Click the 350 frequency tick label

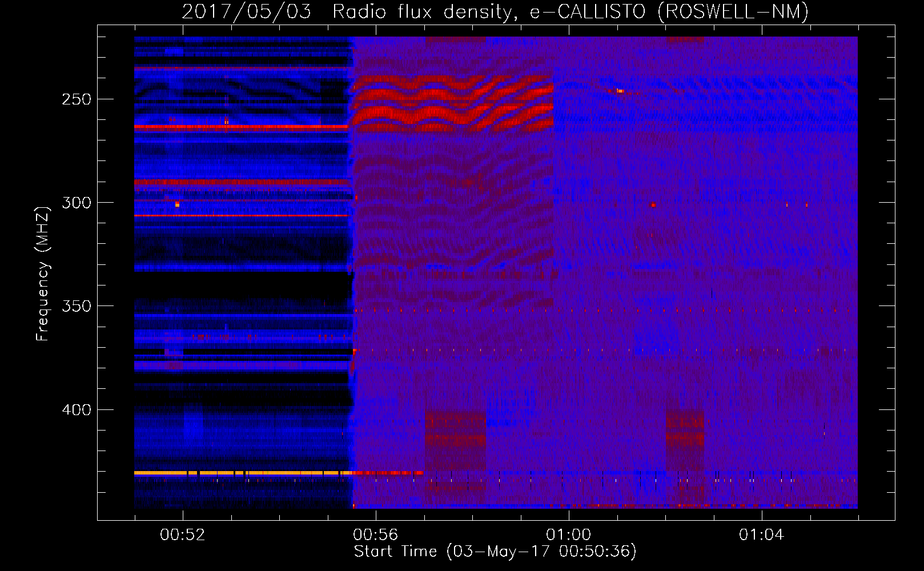[76, 306]
